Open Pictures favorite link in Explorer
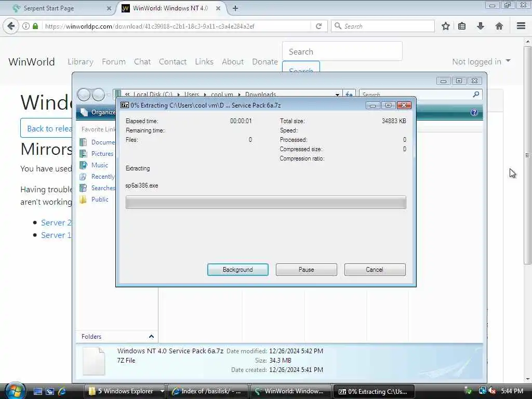Screen dimensions: 532x399 [97, 154]
